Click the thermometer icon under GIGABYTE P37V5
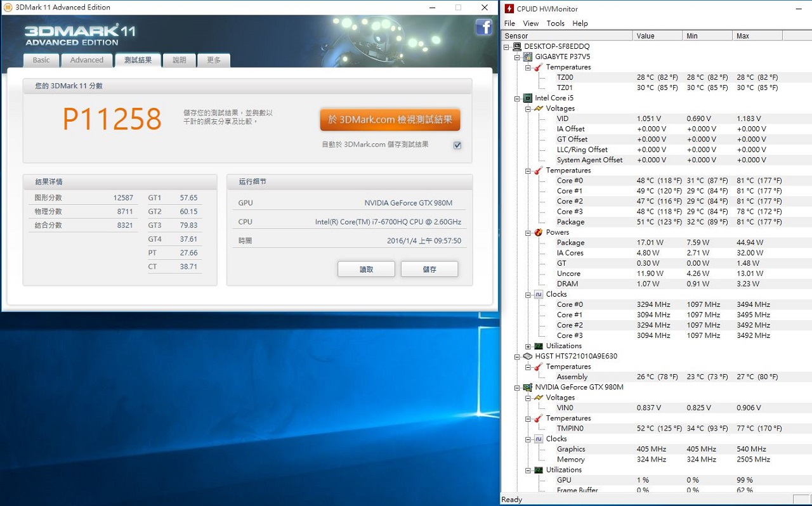 538,67
